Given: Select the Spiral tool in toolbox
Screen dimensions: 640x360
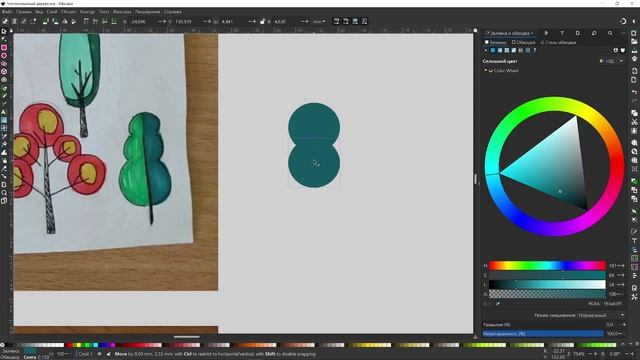Looking at the screenshot, I should [x=4, y=80].
